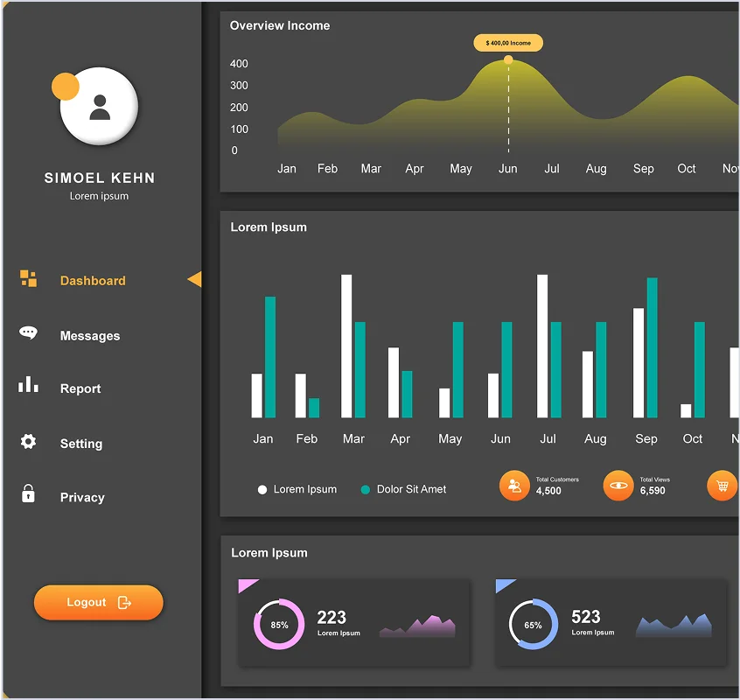Screen dimensions: 740x700
Task: Click the Setting gear icon
Action: tap(28, 441)
